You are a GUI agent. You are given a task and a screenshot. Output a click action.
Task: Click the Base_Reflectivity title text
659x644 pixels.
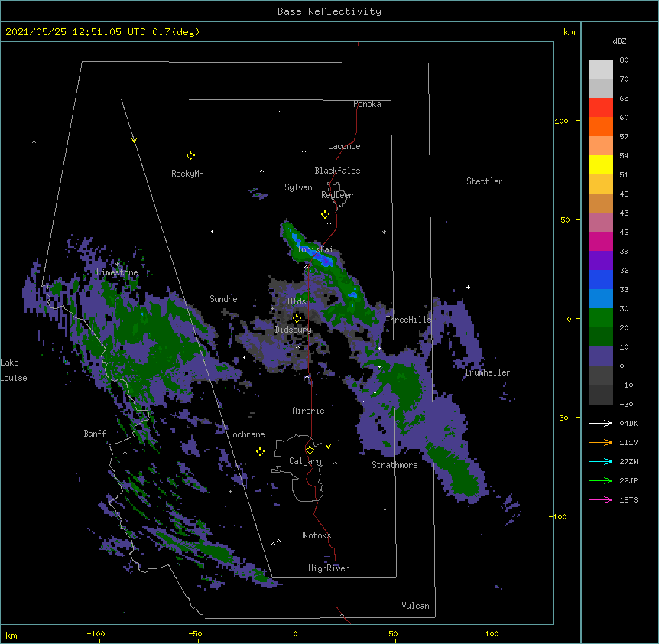pyautogui.click(x=329, y=11)
